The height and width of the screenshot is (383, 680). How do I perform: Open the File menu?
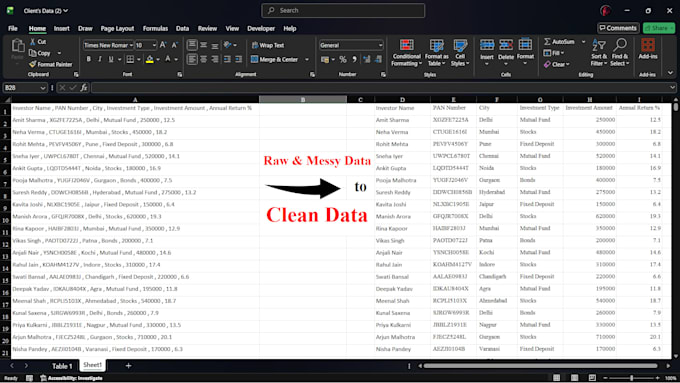13,28
